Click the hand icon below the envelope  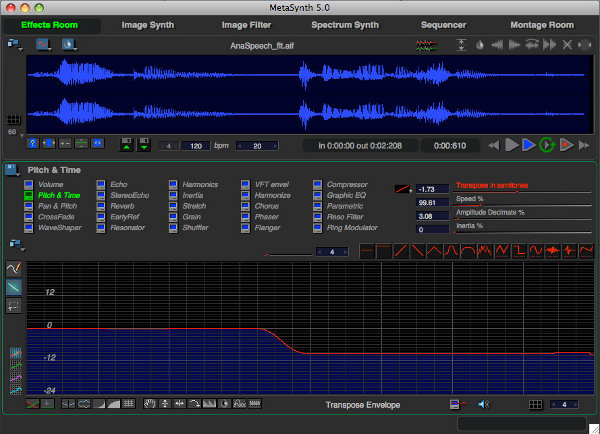coord(150,403)
